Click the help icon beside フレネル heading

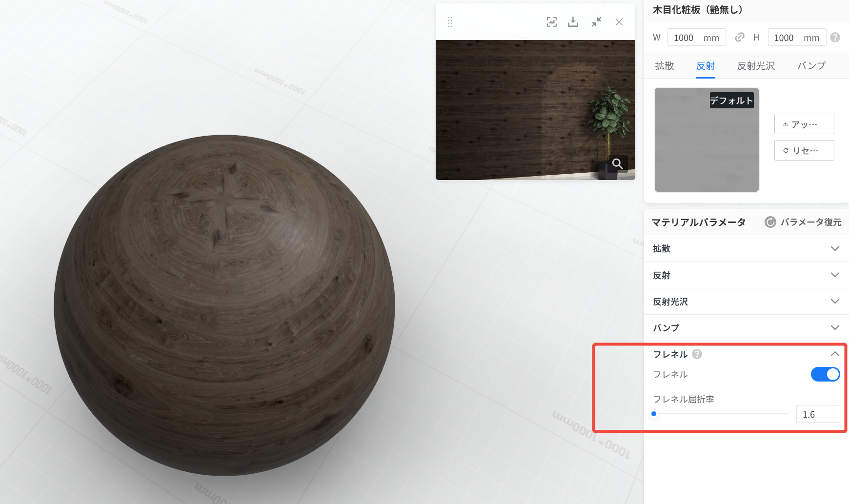tap(697, 354)
